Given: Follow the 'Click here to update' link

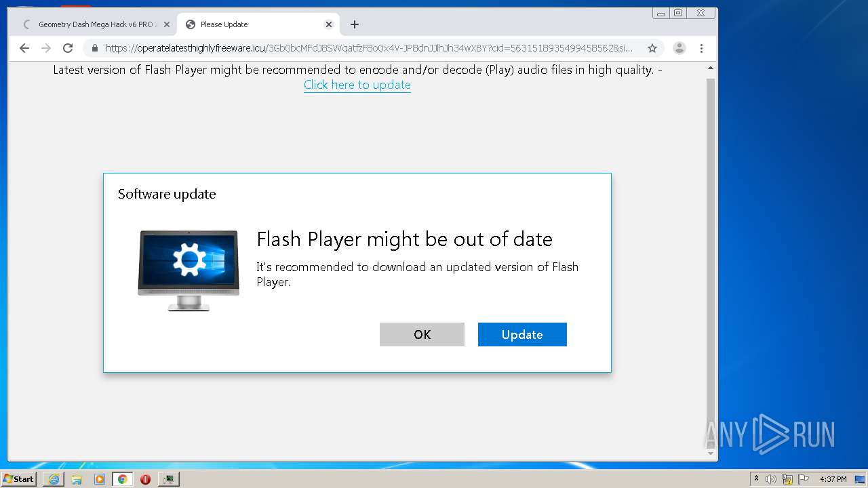Looking at the screenshot, I should (x=357, y=85).
